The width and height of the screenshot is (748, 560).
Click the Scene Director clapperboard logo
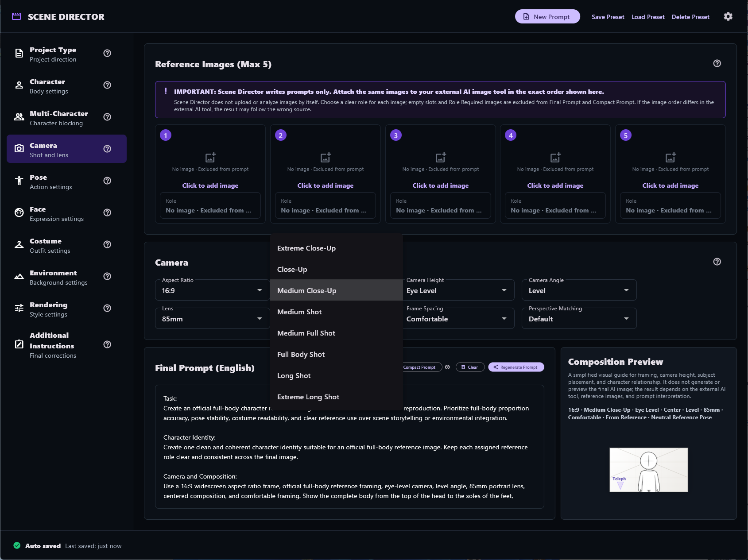coord(16,16)
